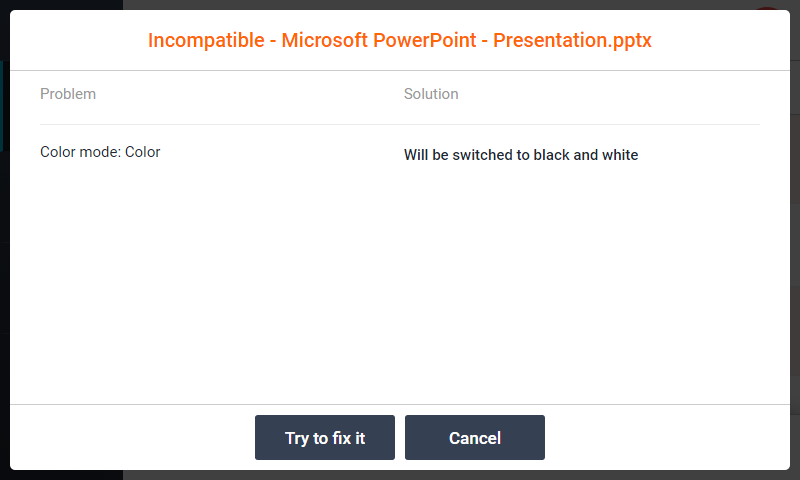Click the empty area below the problem row
This screenshot has height=480, width=800.
tap(200, 280)
